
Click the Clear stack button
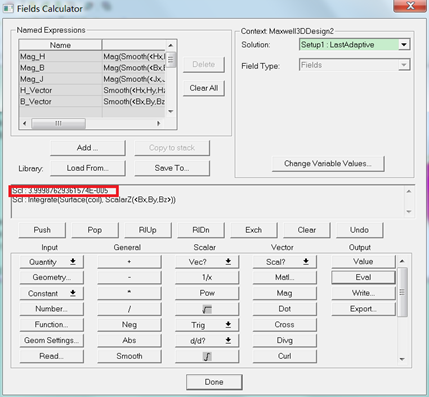[307, 230]
